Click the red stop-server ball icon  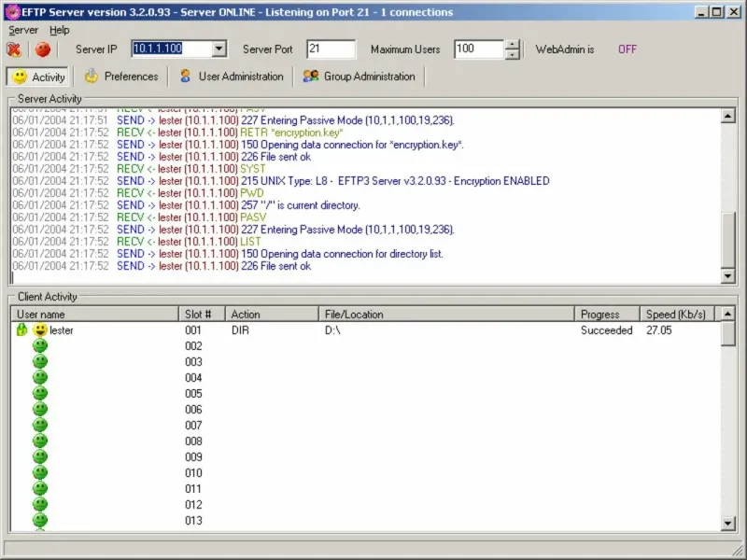(42, 49)
